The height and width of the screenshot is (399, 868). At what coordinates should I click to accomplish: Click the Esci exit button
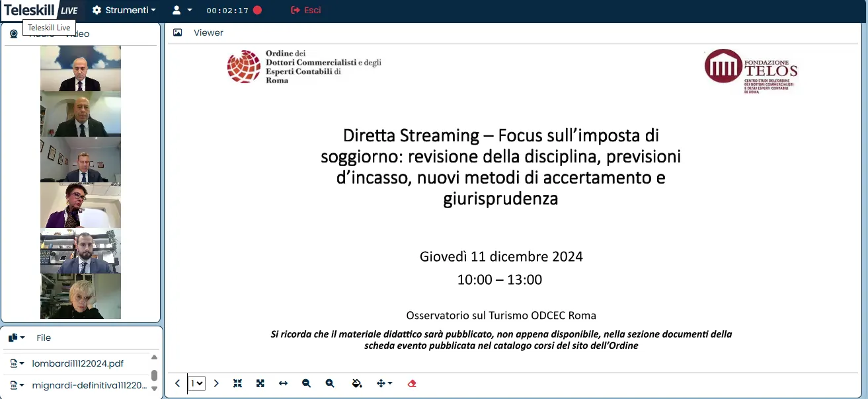click(x=306, y=11)
